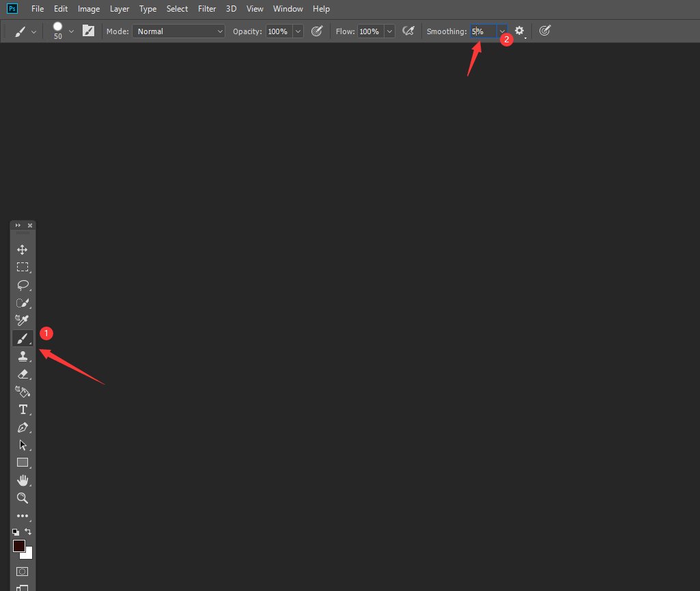
Task: Open the Select menu
Action: (x=178, y=9)
